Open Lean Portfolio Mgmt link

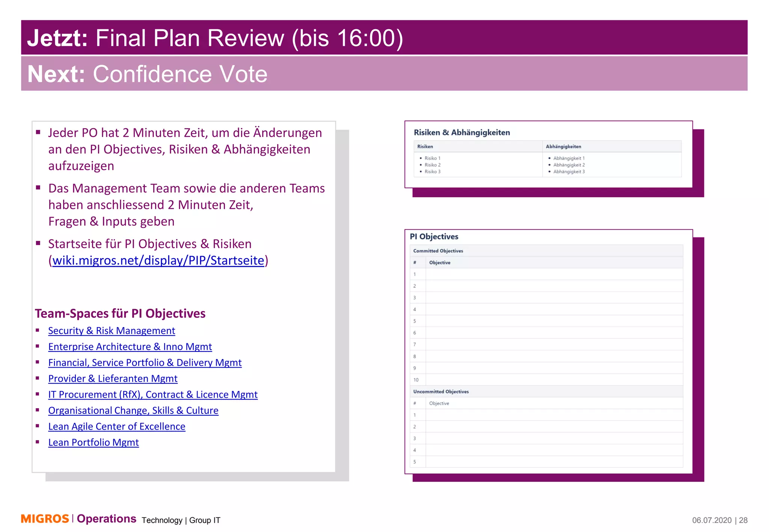(93, 443)
